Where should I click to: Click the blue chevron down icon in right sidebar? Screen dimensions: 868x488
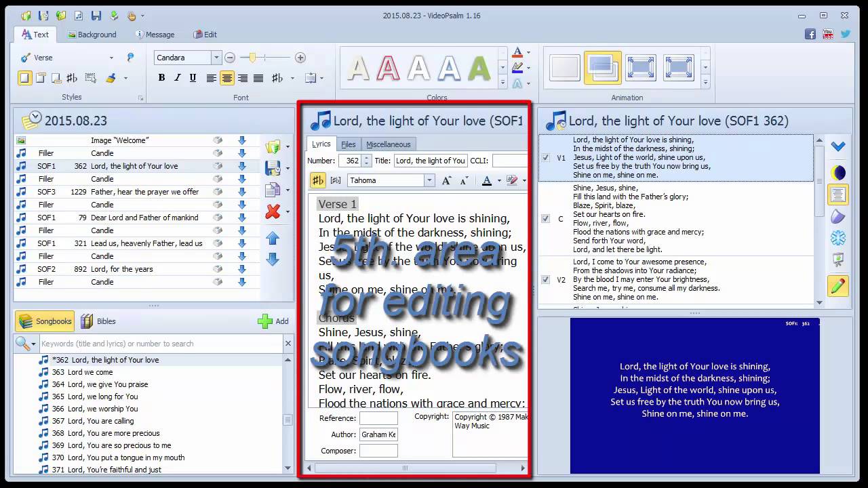838,146
